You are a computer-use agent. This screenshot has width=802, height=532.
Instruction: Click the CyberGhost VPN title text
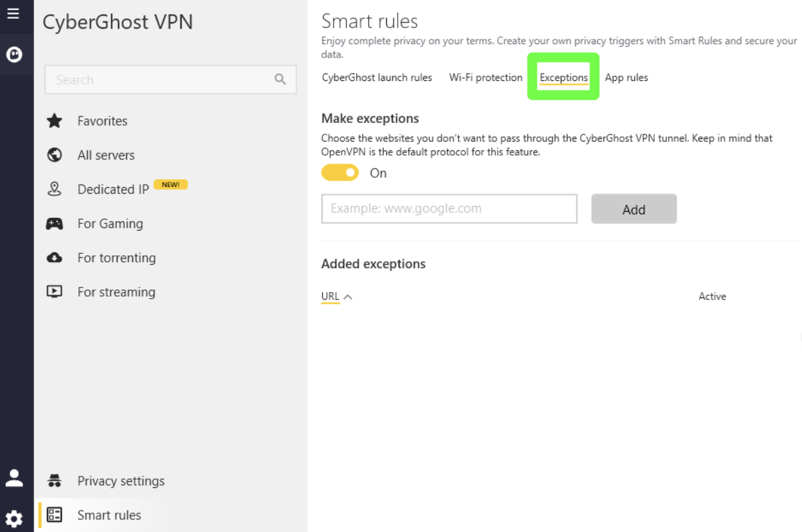point(118,22)
